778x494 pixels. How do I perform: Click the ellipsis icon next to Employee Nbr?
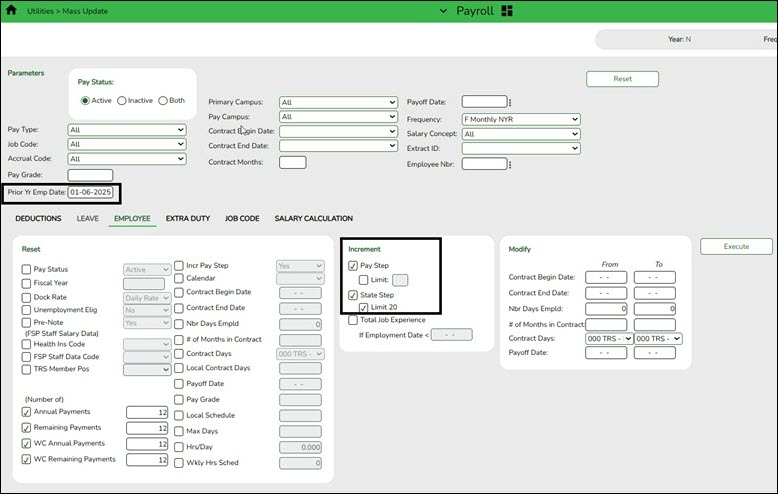(x=510, y=163)
